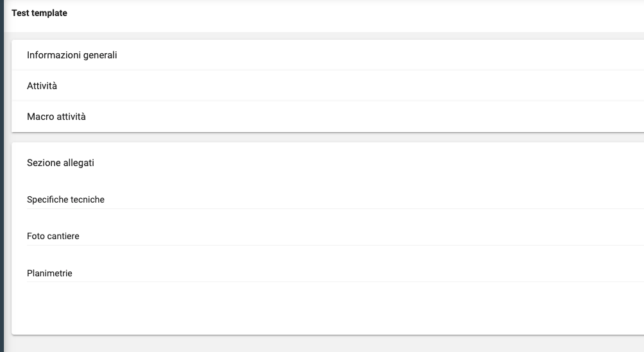Click the gray background below the attachments card

pyautogui.click(x=321, y=344)
